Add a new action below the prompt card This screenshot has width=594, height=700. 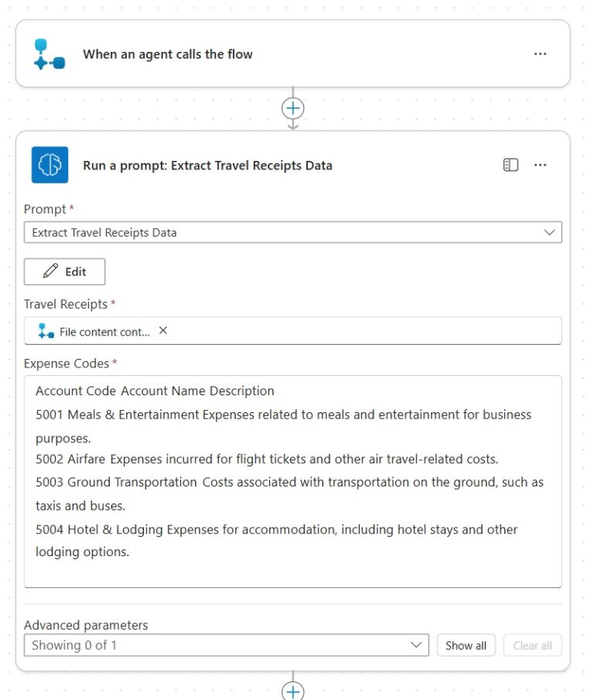[x=292, y=691]
